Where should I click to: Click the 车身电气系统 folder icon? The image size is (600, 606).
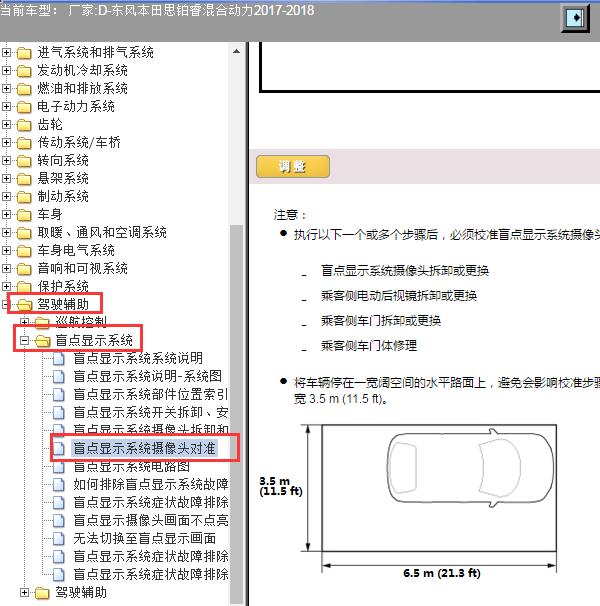click(x=24, y=251)
